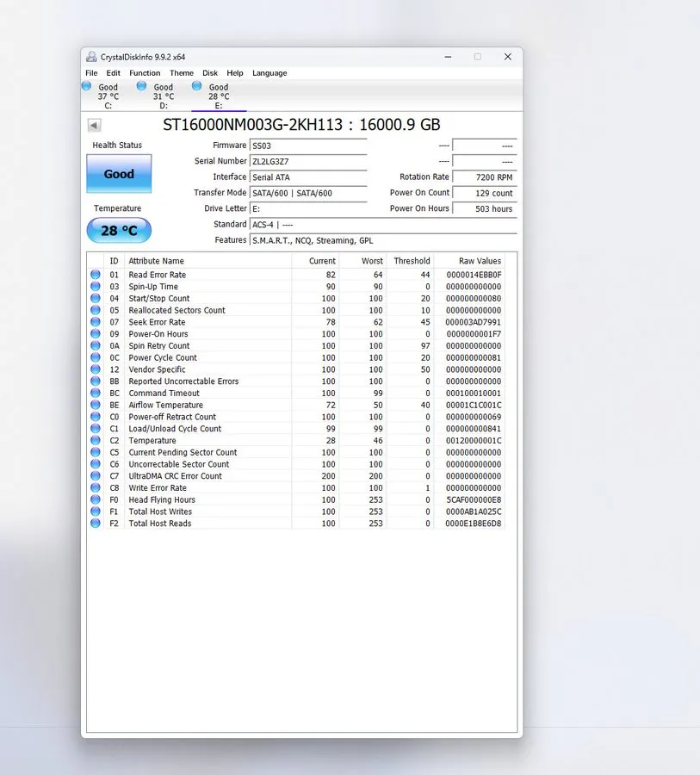The width and height of the screenshot is (700, 775).
Task: Click the status dot for Airflow Temperature
Action: click(x=96, y=405)
